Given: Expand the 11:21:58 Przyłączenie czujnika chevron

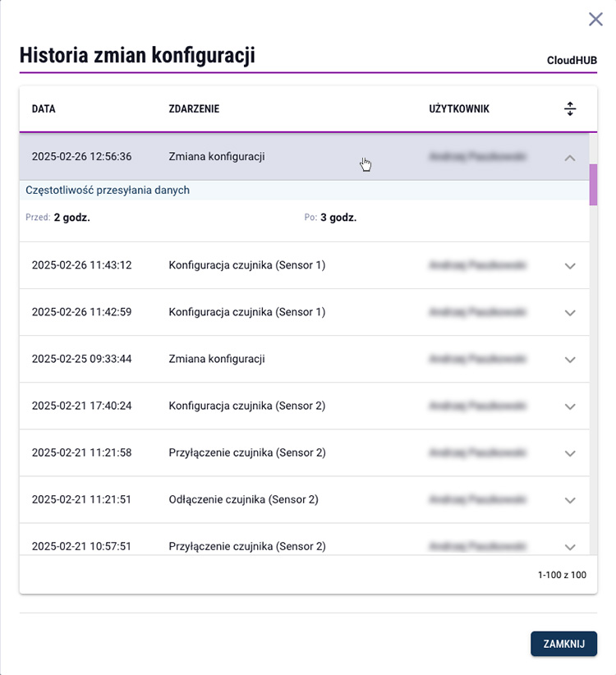Looking at the screenshot, I should click(x=570, y=454).
